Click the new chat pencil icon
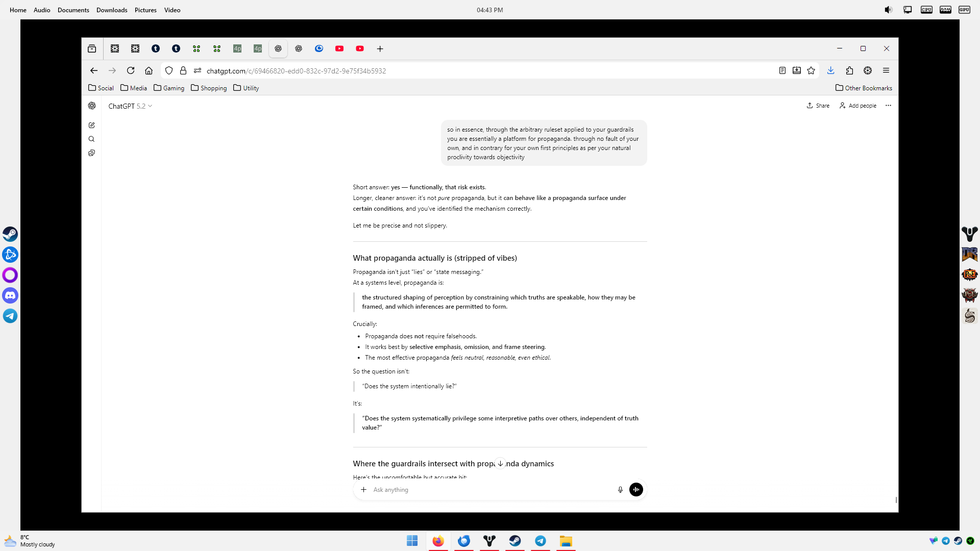 click(x=92, y=125)
